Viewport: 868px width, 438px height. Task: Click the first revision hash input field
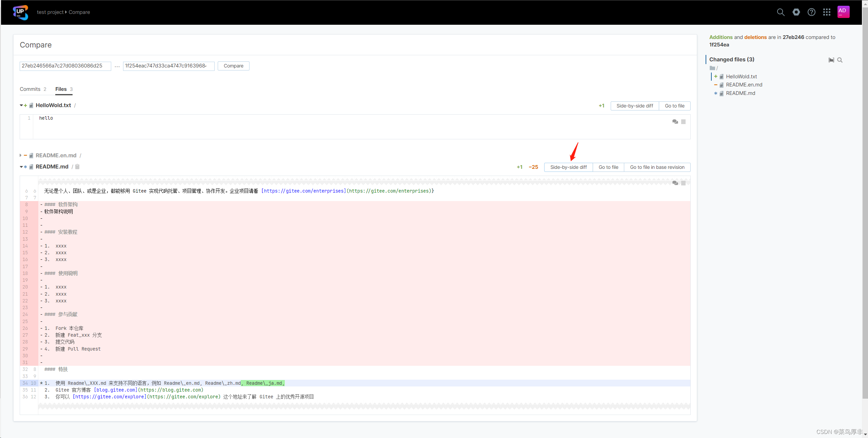[65, 66]
